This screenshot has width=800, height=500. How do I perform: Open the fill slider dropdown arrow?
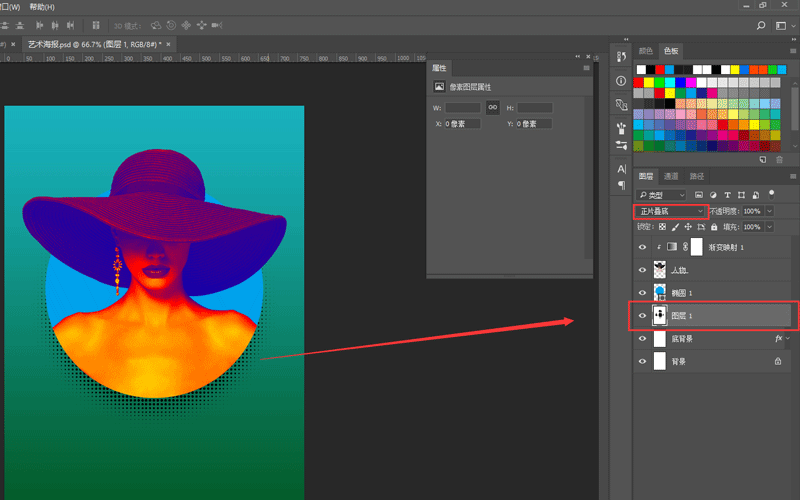point(769,227)
